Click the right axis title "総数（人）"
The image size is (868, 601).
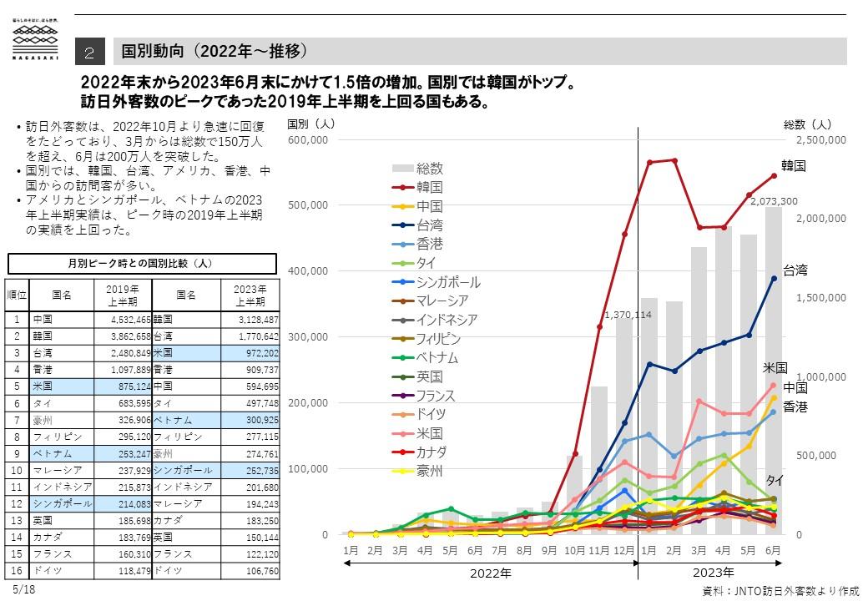[808, 125]
